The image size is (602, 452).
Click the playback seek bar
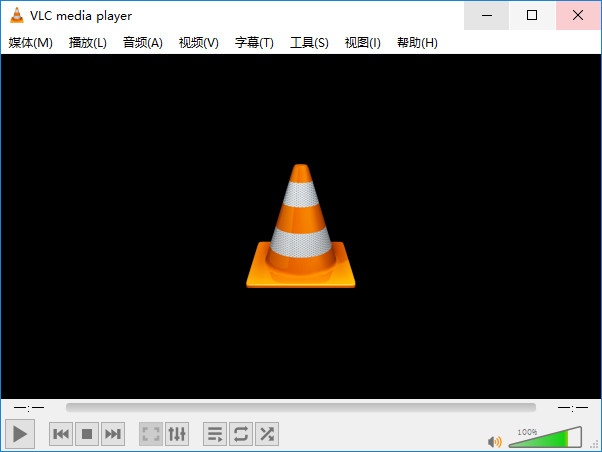(301, 407)
